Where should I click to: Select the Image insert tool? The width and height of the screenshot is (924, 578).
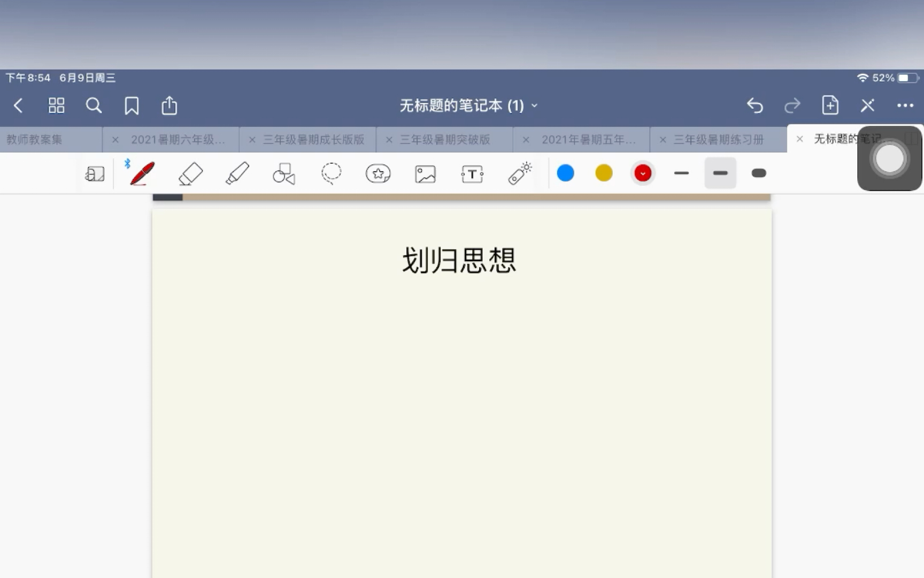(425, 174)
